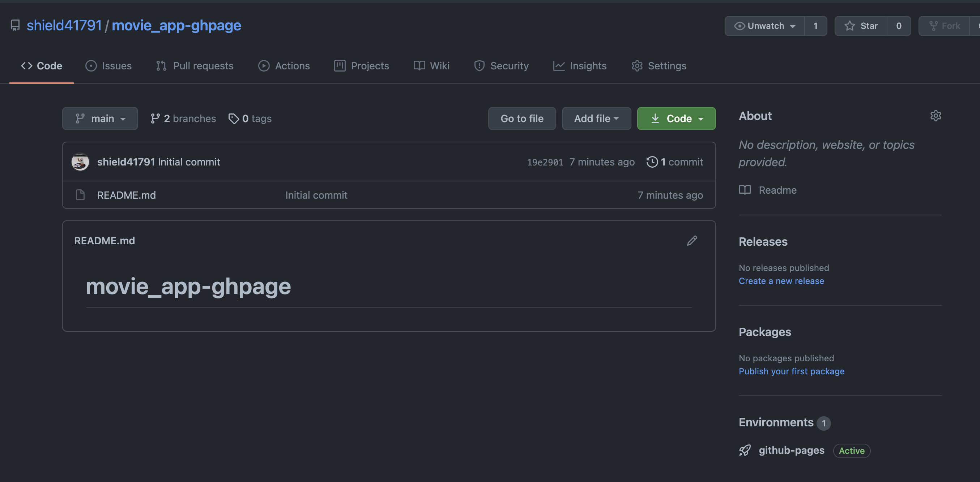Click Publish your first package
The height and width of the screenshot is (482, 980).
(791, 371)
